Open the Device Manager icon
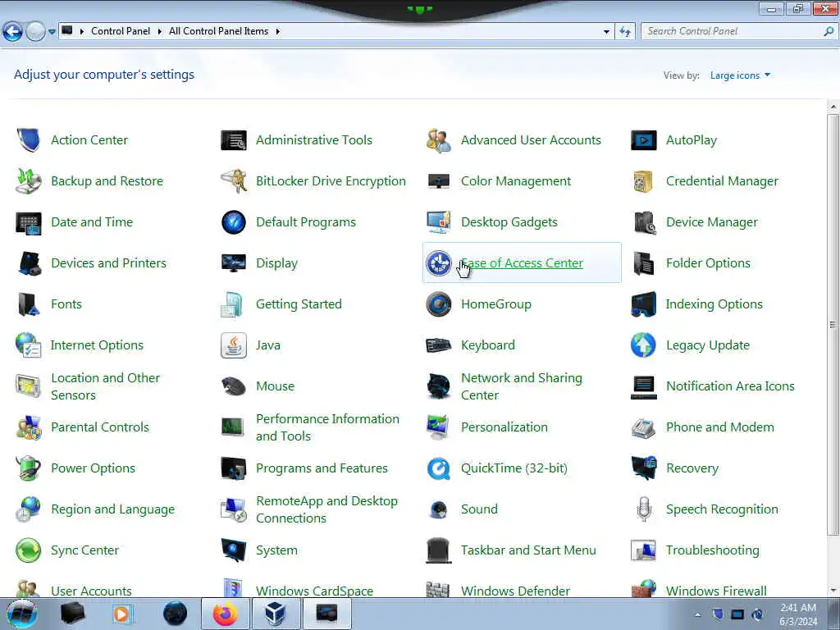The height and width of the screenshot is (630, 840). (643, 222)
